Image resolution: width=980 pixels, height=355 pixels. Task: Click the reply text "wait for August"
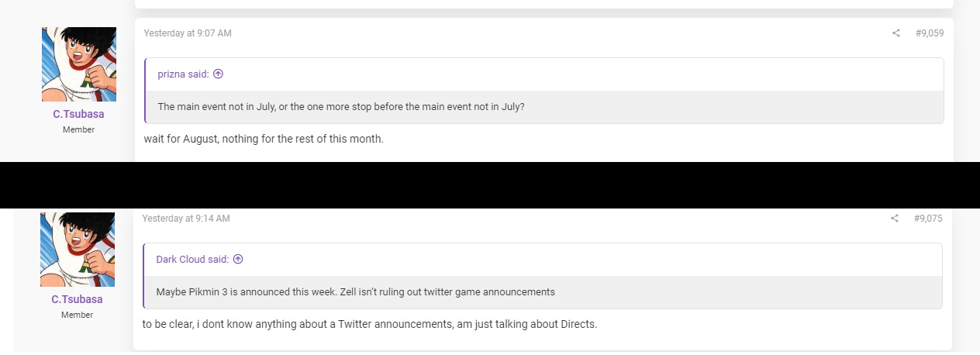click(264, 140)
